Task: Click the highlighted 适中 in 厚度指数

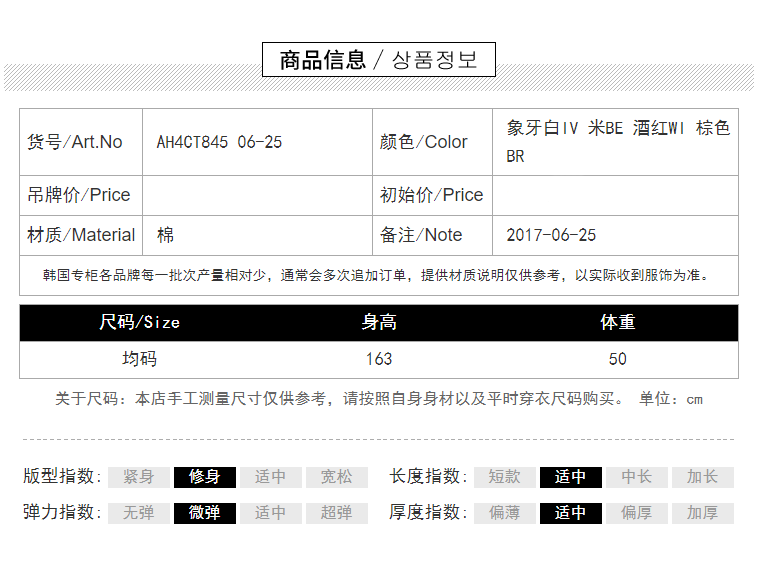Action: (x=571, y=513)
